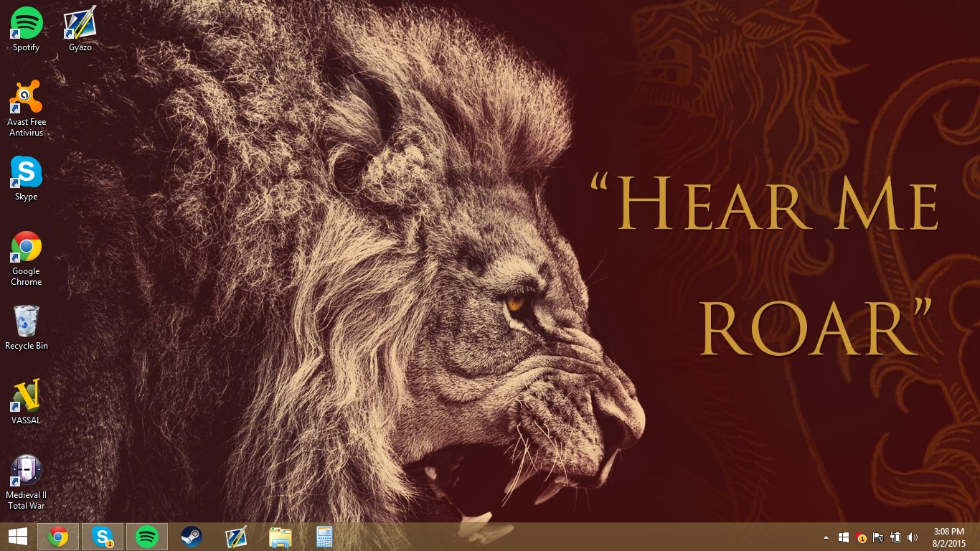Open the Windows Start button
The height and width of the screenshot is (551, 980).
pyautogui.click(x=18, y=537)
